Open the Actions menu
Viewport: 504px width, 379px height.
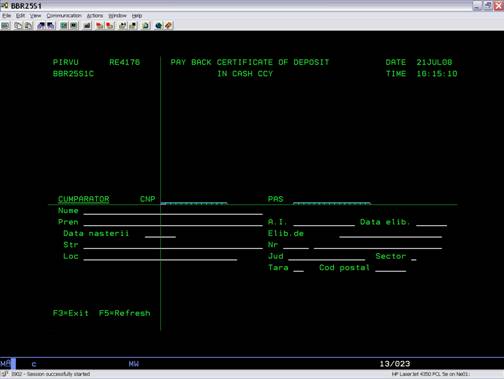95,16
